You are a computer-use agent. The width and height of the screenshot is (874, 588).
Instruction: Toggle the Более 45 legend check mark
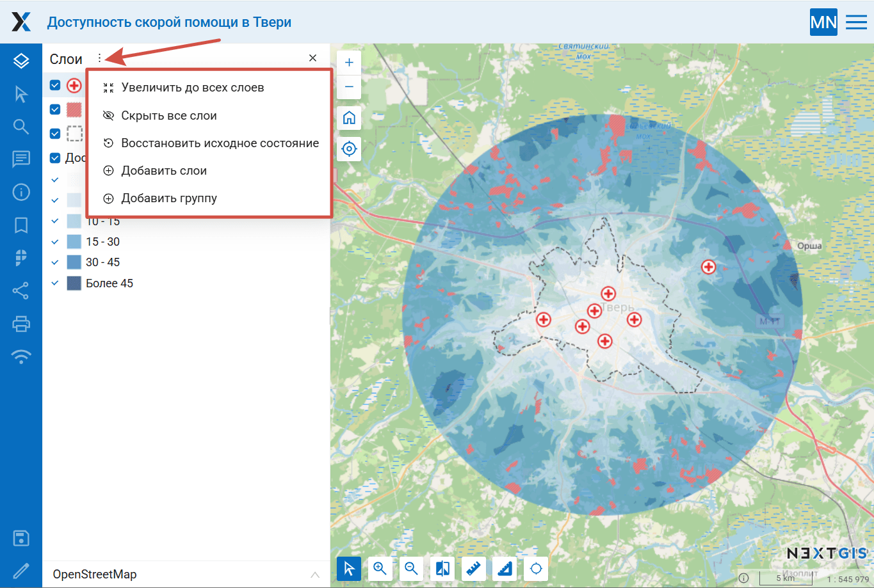pos(55,283)
